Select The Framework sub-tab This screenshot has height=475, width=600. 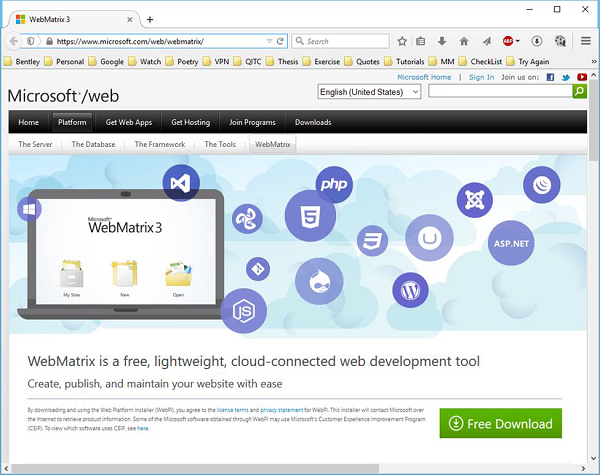tap(160, 144)
